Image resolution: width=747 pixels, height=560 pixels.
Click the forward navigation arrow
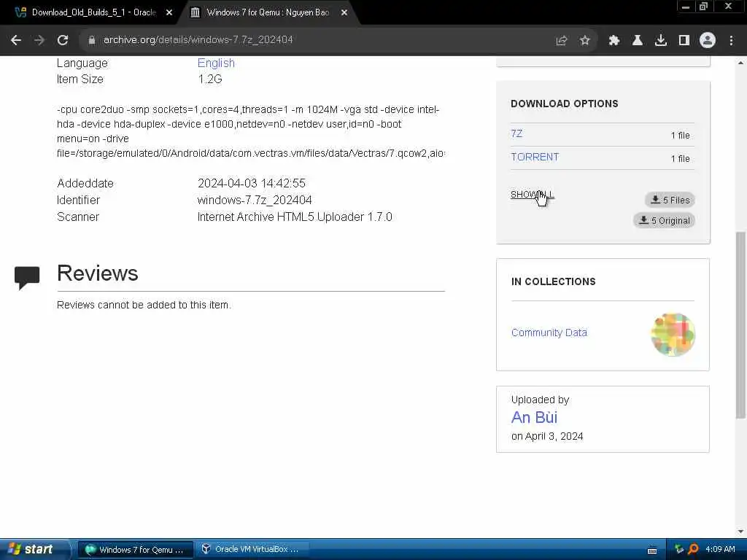(39, 40)
